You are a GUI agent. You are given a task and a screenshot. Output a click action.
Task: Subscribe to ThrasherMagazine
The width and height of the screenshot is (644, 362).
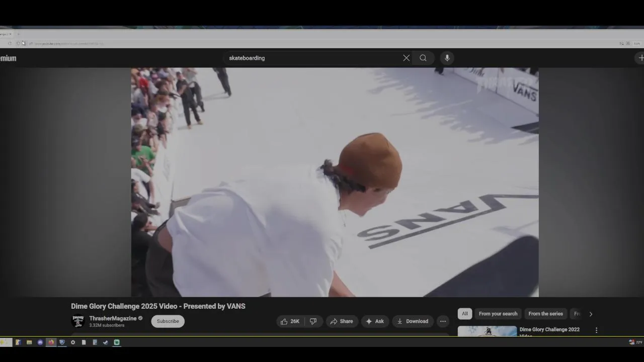click(x=168, y=321)
